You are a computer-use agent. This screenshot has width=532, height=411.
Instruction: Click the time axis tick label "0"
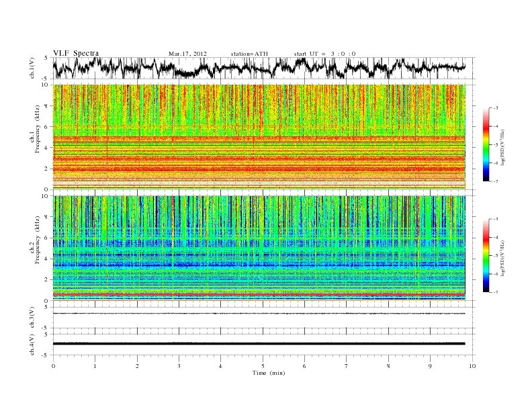[x=53, y=366]
